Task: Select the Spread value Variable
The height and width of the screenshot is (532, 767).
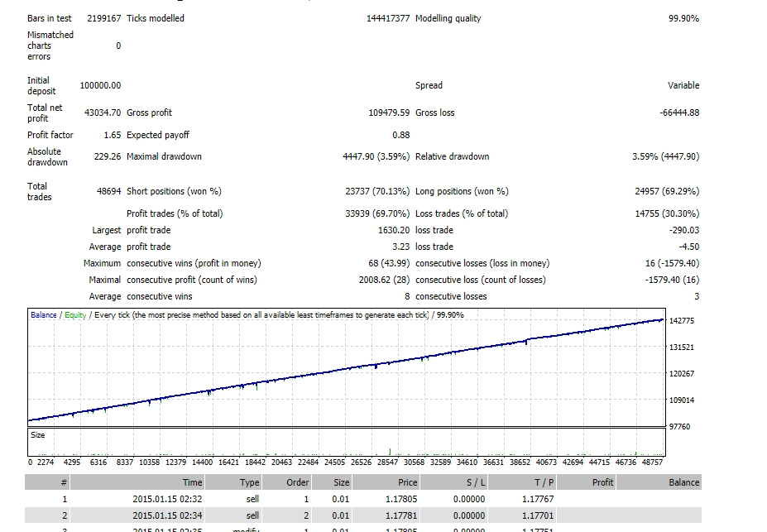Action: (x=683, y=85)
